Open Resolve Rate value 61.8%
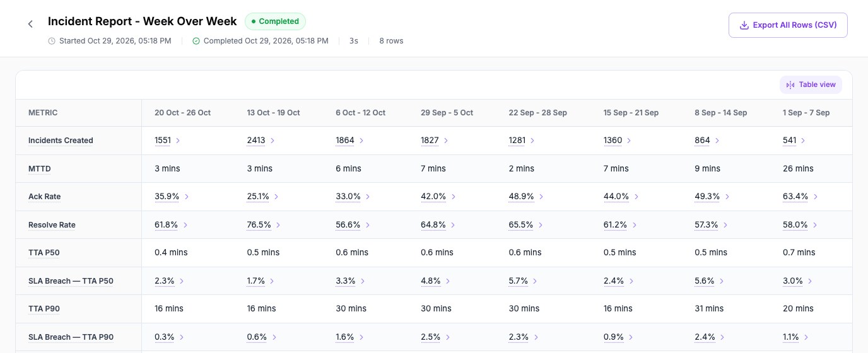Screen dimensions: 868x353 [x=167, y=225]
